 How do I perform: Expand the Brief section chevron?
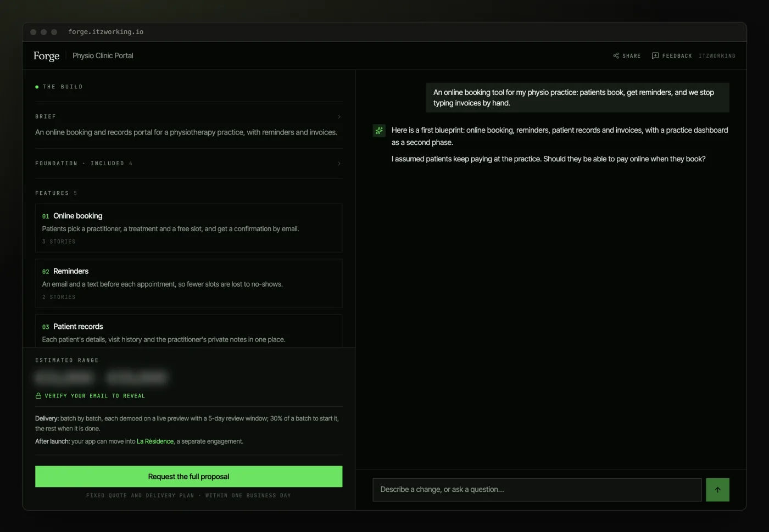(339, 116)
